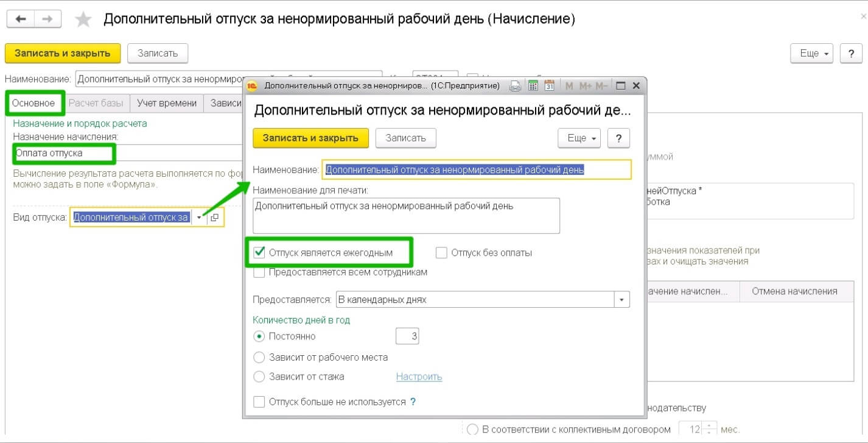Adjust the мес. stepper arrows
Image resolution: width=868 pixels, height=443 pixels.
coord(709,430)
